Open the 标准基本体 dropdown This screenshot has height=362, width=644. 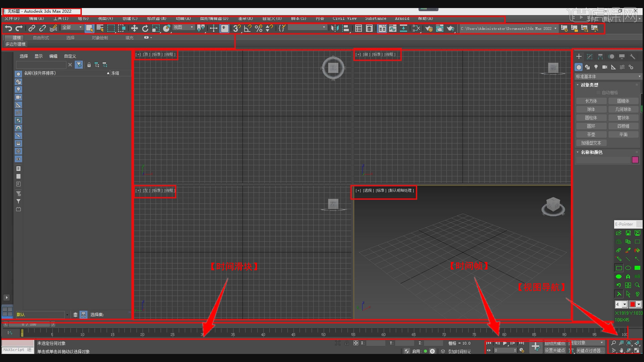point(608,76)
